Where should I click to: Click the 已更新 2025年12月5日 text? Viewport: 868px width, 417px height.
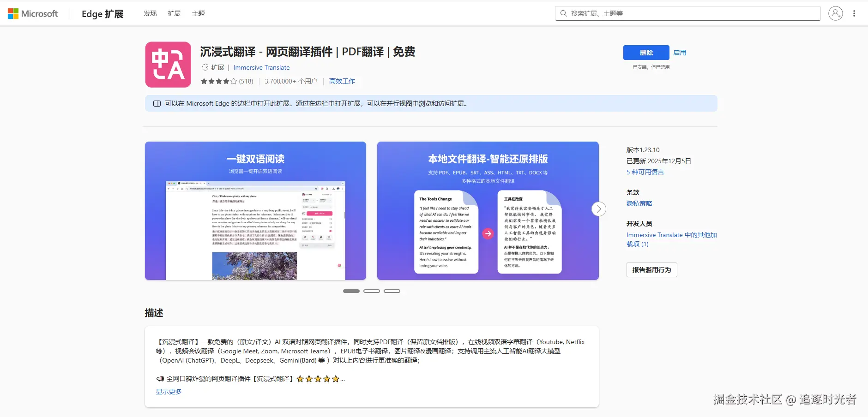[x=658, y=161]
